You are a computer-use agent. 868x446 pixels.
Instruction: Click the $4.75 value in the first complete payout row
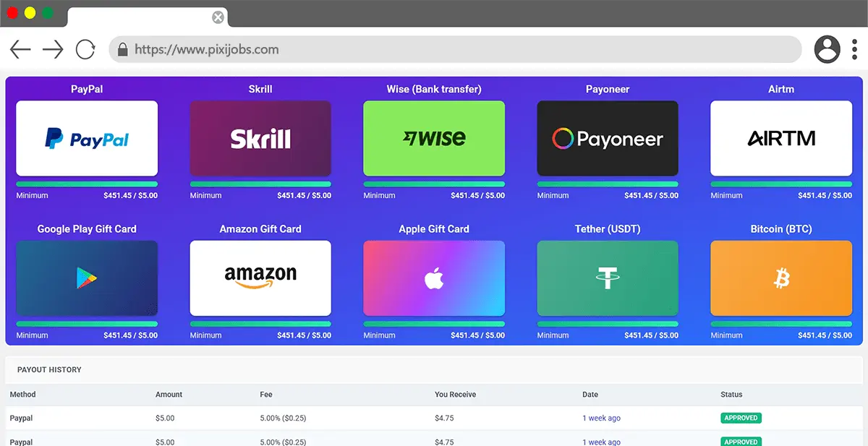pyautogui.click(x=444, y=419)
